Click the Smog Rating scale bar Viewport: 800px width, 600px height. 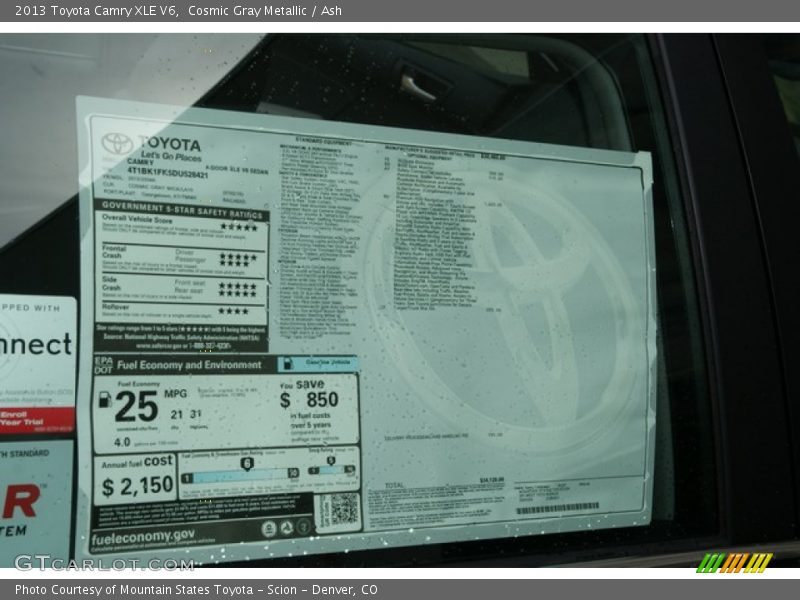click(330, 469)
